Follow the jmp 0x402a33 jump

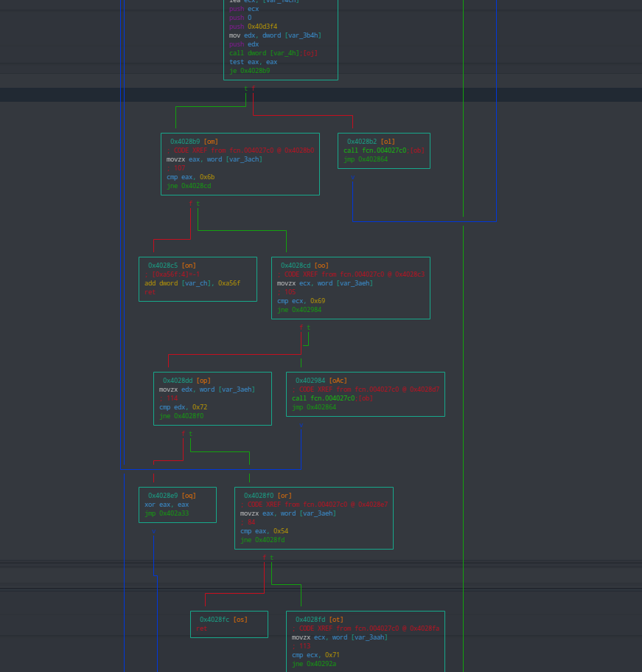[167, 513]
